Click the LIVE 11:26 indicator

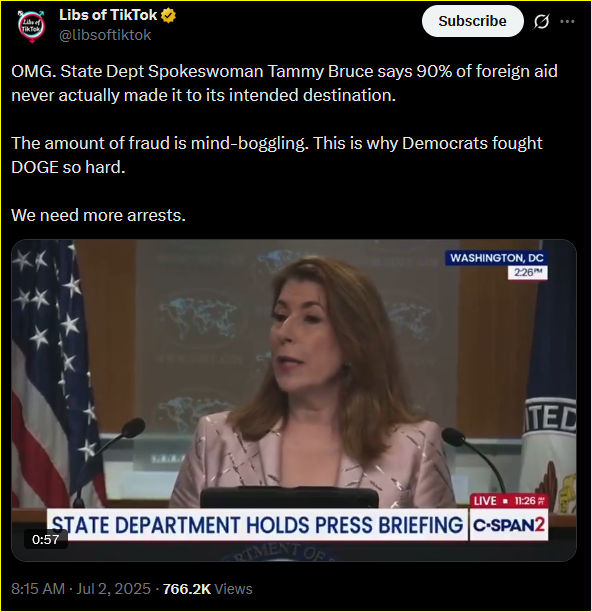pos(509,501)
